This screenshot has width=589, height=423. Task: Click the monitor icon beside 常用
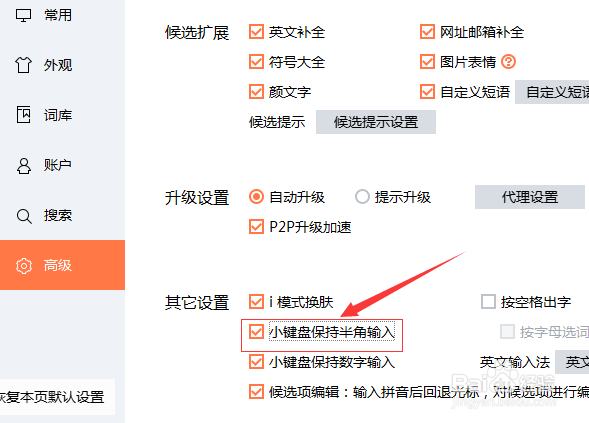tap(23, 15)
